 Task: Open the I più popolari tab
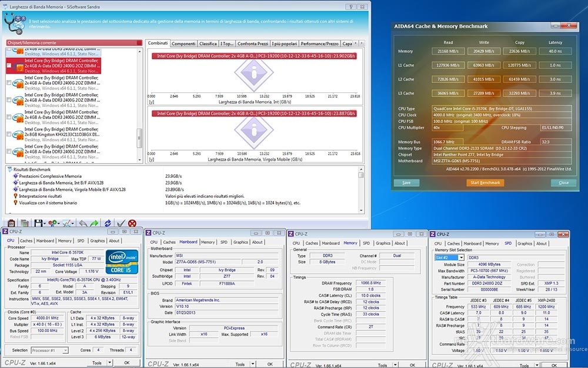point(284,44)
